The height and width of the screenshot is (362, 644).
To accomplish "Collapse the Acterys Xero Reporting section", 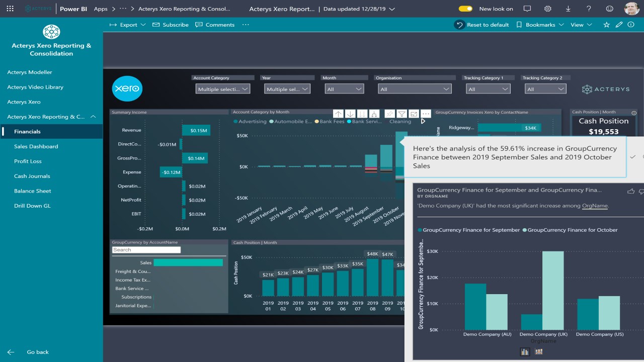I will [93, 117].
